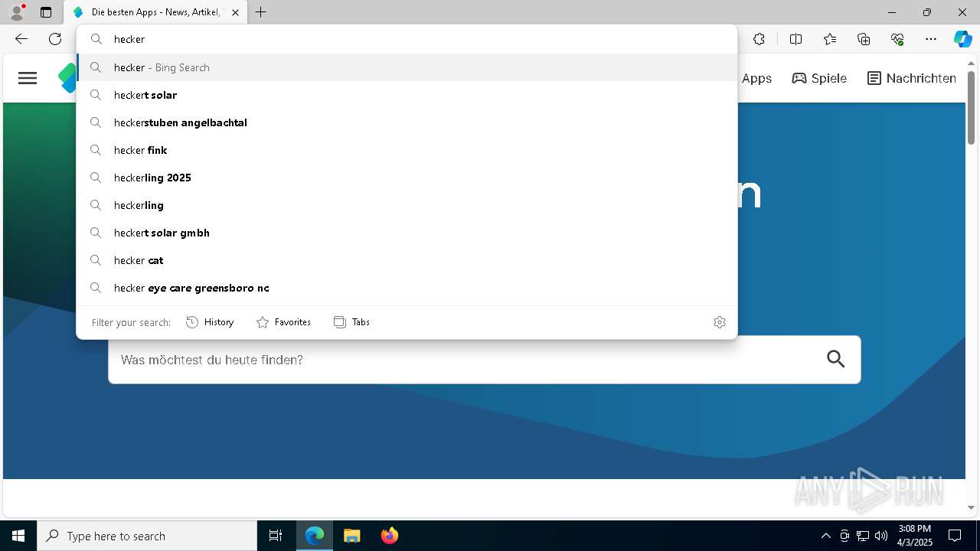Open Task View icon

(276, 536)
